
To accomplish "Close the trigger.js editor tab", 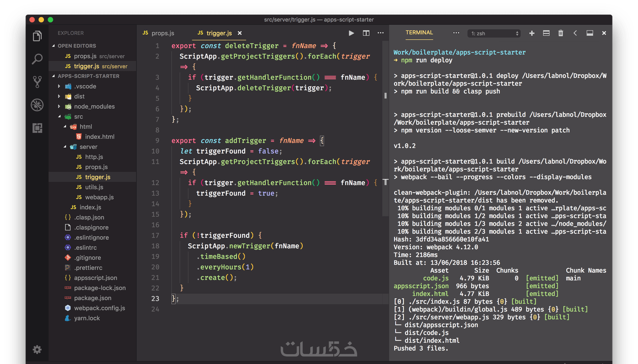I will click(x=240, y=33).
